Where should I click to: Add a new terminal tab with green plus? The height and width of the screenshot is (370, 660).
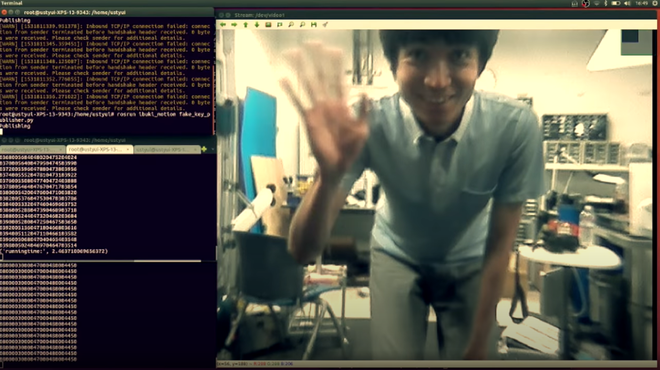pyautogui.click(x=204, y=149)
